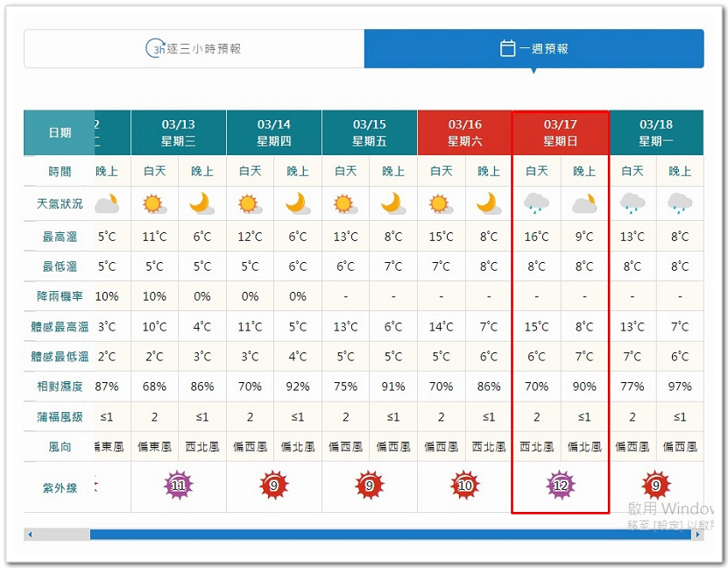Image resolution: width=728 pixels, height=568 pixels.
Task: Click the 相對濕度 row label
Action: coord(60,387)
